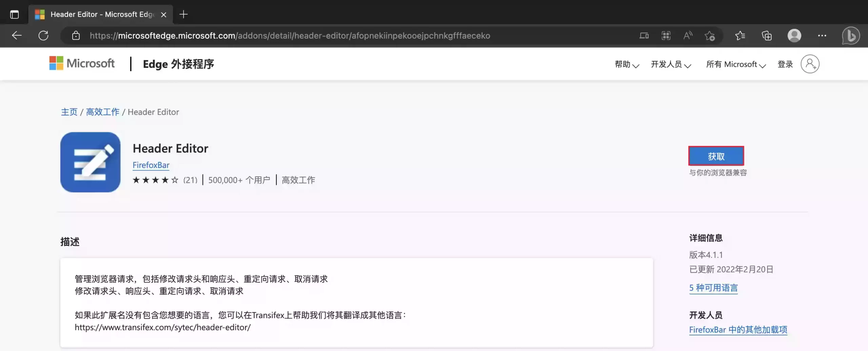Click the 描述 section heading

pos(70,242)
